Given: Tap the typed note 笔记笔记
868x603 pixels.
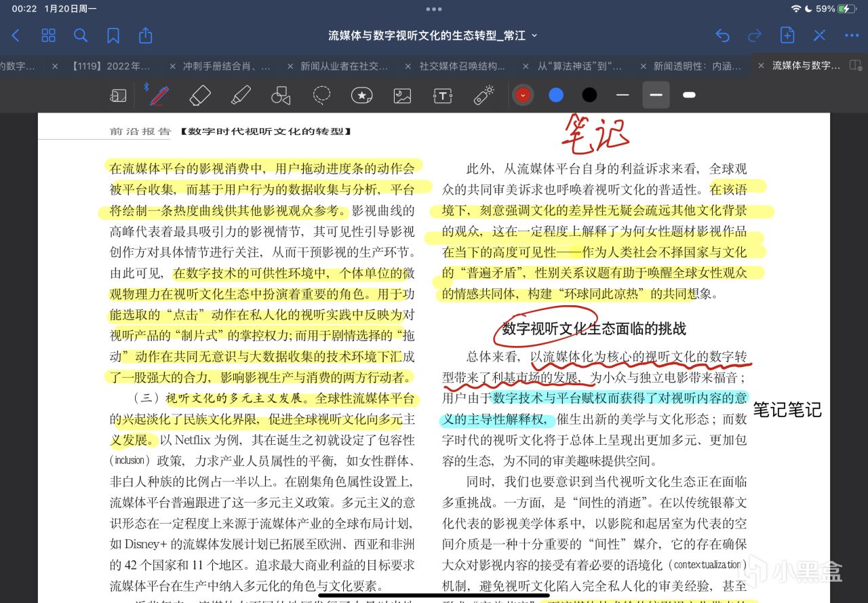Looking at the screenshot, I should [x=787, y=410].
